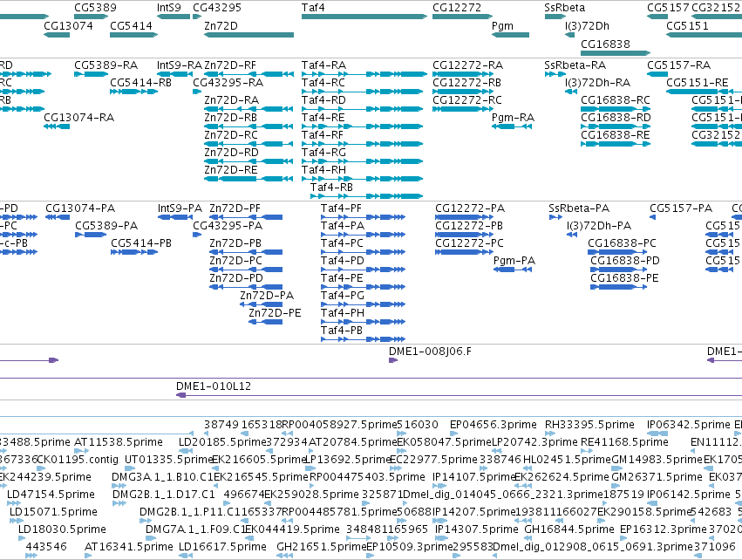Screen dimensions: 742x560
Task: Select protein CG16838-PC
Action: tap(617, 252)
